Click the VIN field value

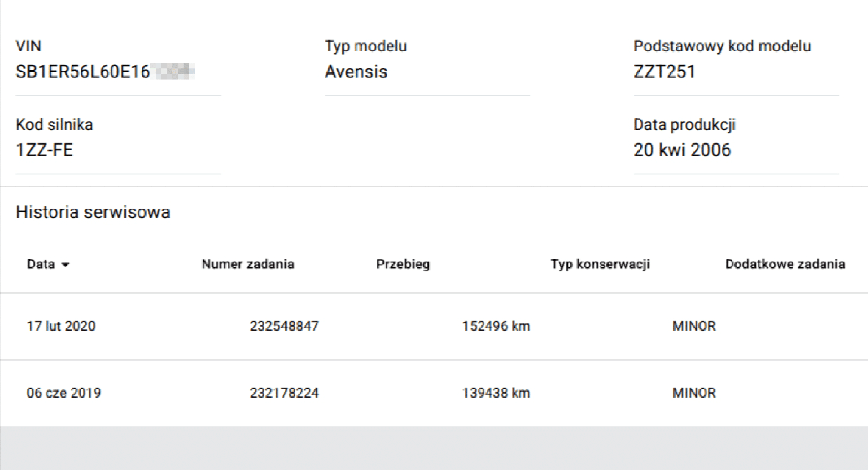tap(105, 72)
